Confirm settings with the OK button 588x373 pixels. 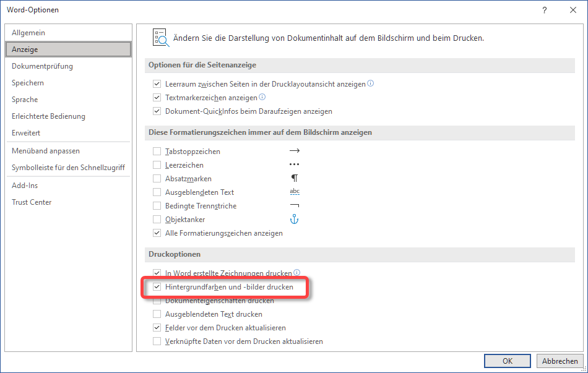click(x=508, y=361)
